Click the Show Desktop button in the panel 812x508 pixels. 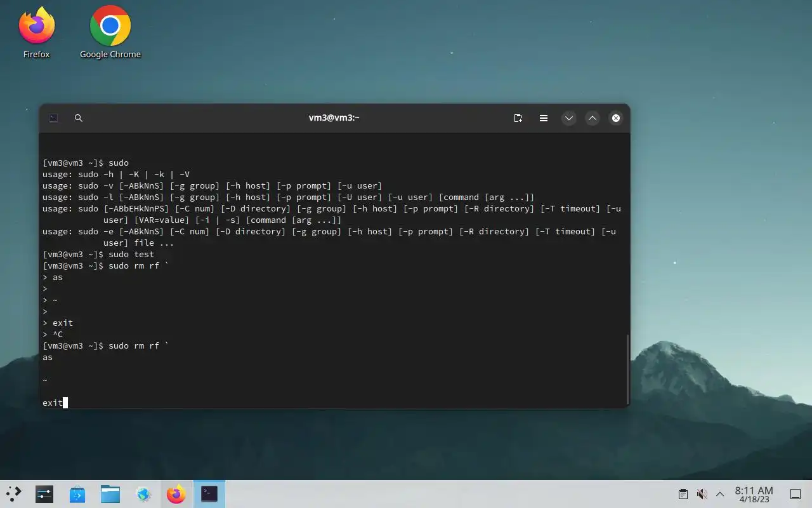tap(795, 494)
